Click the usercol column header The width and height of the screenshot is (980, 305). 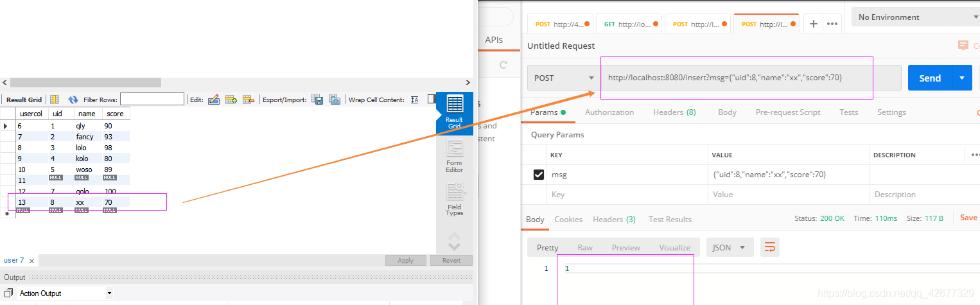31,114
